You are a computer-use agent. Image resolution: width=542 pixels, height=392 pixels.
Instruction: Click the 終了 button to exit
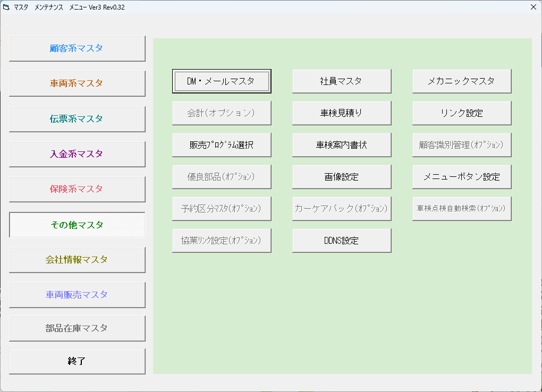click(x=77, y=361)
